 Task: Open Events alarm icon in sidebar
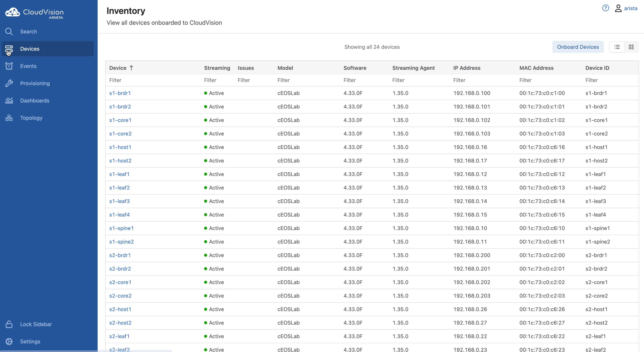click(x=9, y=66)
